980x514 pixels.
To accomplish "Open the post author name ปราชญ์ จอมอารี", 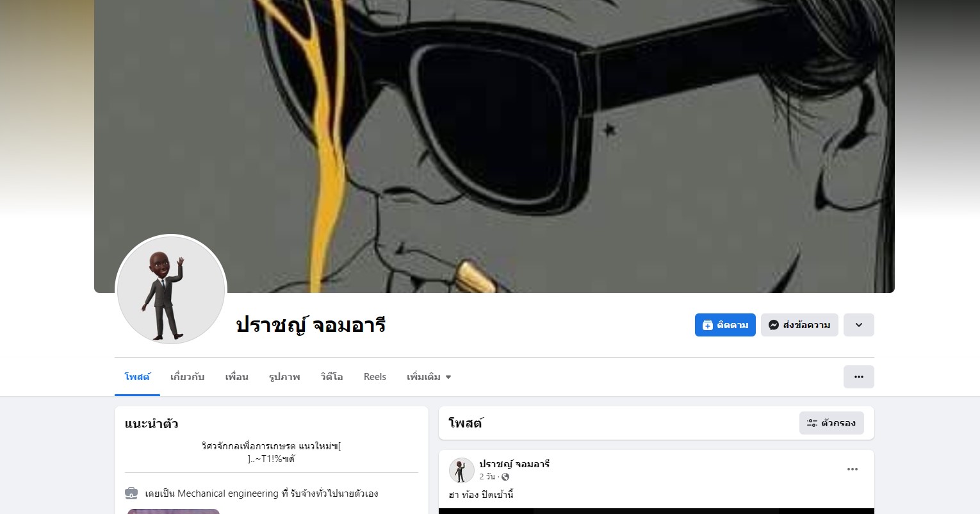I will click(514, 464).
